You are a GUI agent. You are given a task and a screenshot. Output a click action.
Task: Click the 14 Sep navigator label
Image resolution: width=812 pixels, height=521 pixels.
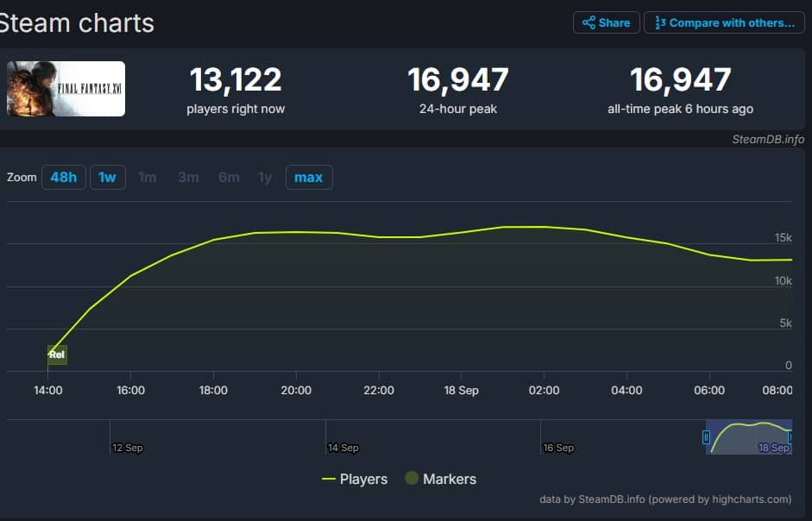pyautogui.click(x=343, y=448)
